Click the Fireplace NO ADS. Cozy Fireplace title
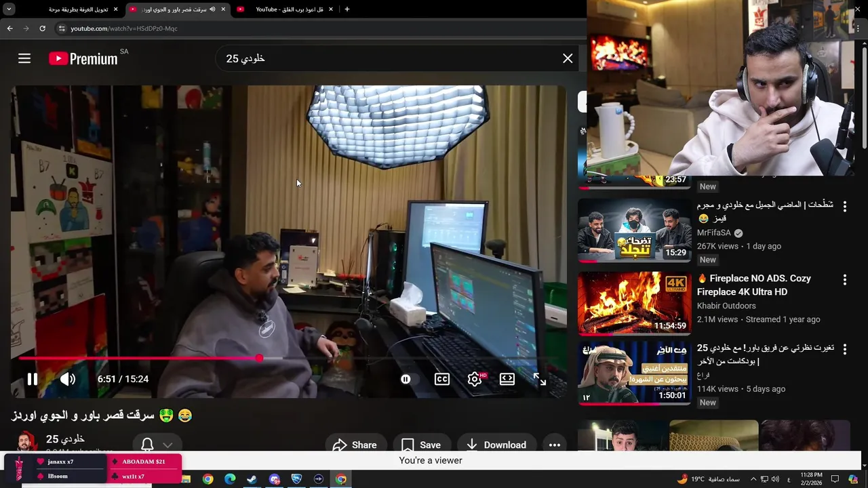Viewport: 868px width, 488px height. click(x=754, y=285)
